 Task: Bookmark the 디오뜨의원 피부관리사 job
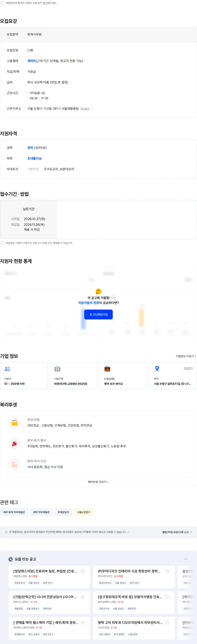click(x=167, y=622)
